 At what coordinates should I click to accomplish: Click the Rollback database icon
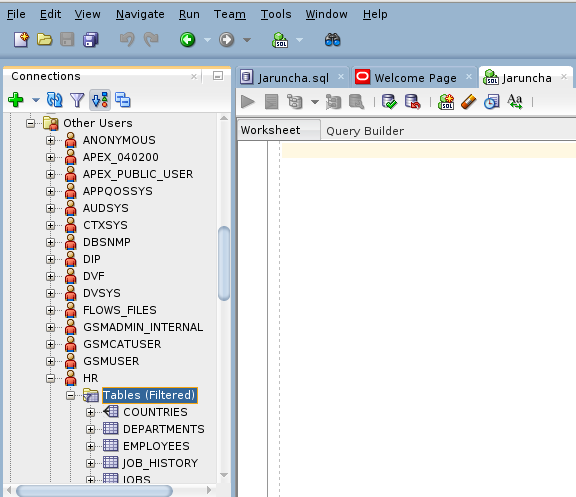coord(412,102)
